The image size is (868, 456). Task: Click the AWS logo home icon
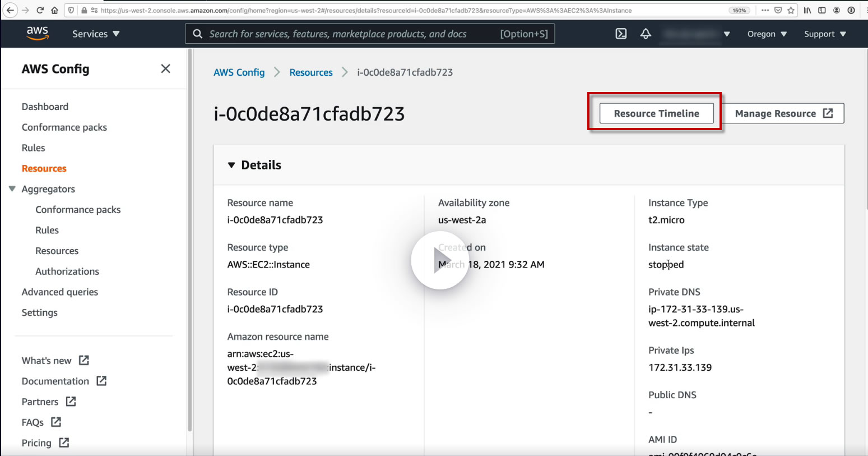(38, 34)
